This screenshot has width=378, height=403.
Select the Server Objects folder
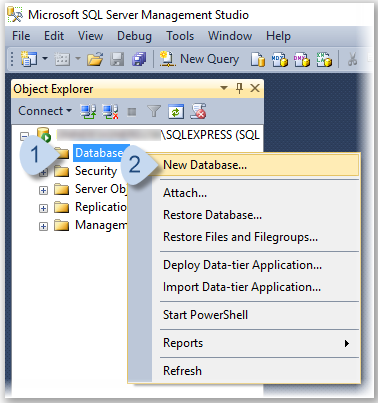100,189
